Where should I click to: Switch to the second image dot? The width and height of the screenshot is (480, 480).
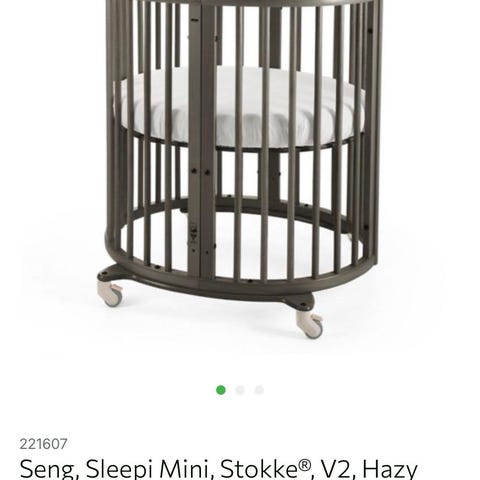(240, 390)
